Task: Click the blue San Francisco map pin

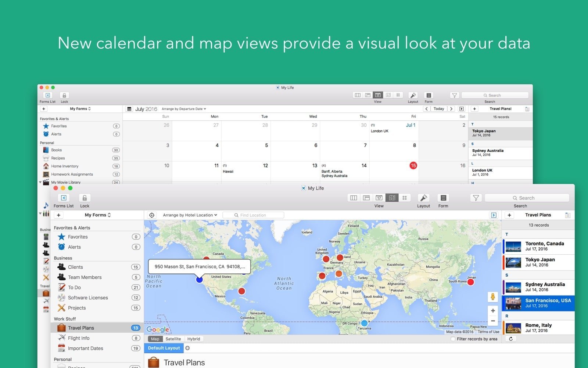Action: pos(199,280)
